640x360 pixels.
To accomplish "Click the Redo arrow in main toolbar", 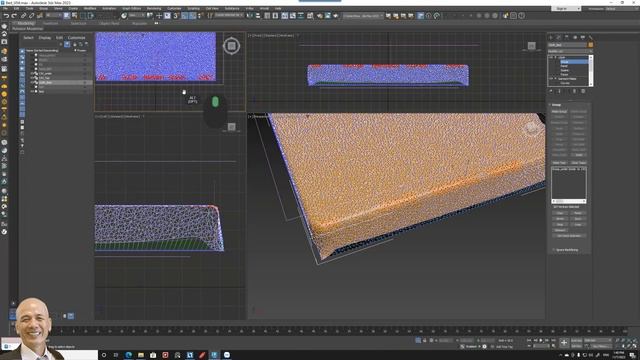I will tap(14, 16).
